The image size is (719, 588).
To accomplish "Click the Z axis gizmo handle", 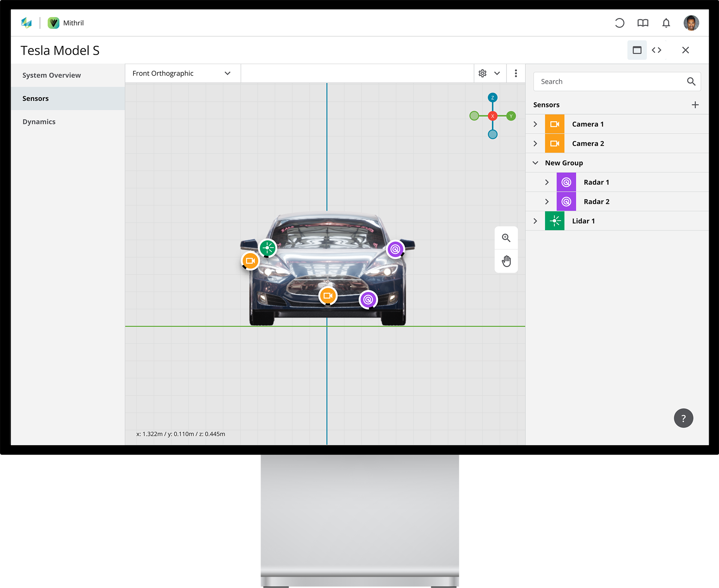I will coord(493,98).
